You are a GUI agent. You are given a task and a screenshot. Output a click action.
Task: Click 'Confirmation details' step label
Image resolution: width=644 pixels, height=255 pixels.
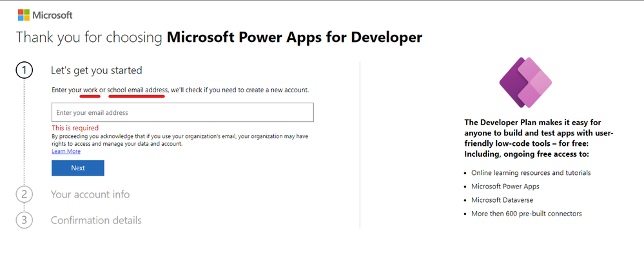96,220
